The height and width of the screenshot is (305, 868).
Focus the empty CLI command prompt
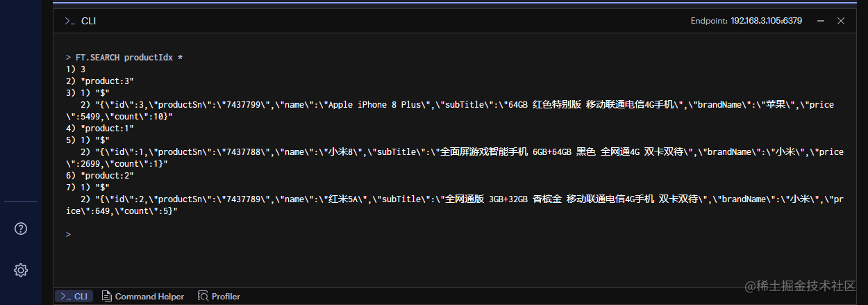(451, 235)
